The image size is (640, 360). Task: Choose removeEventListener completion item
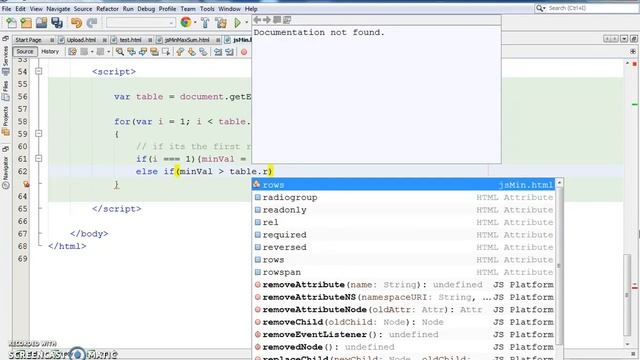[x=403, y=334]
